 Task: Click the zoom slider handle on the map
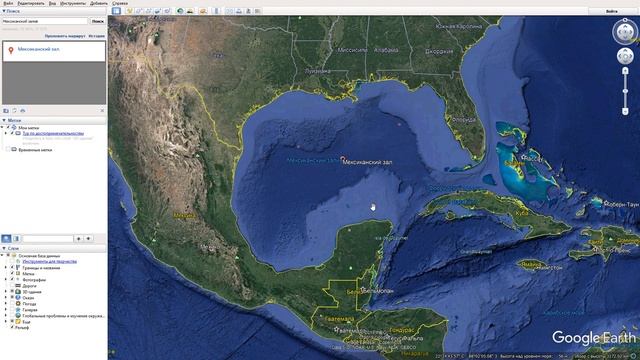(625, 91)
